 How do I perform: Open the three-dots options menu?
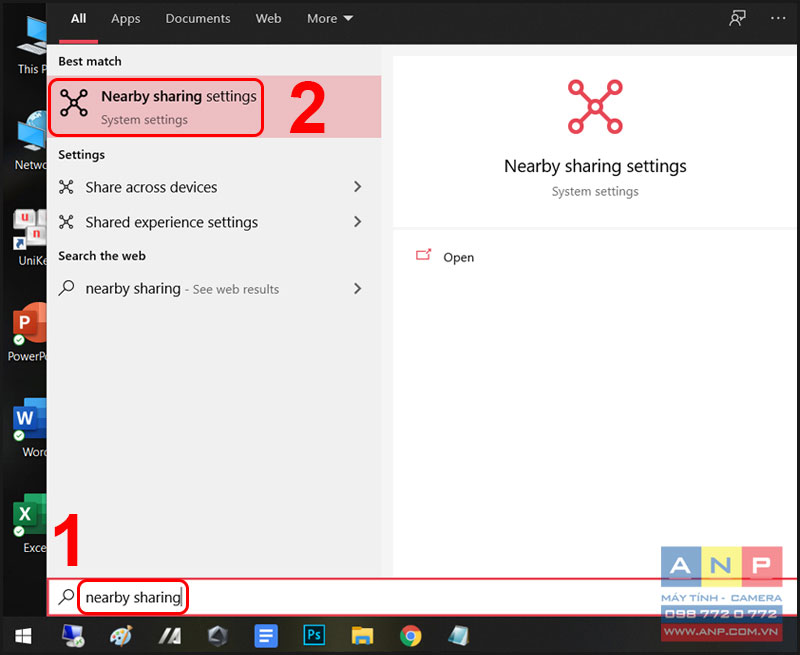coord(778,18)
